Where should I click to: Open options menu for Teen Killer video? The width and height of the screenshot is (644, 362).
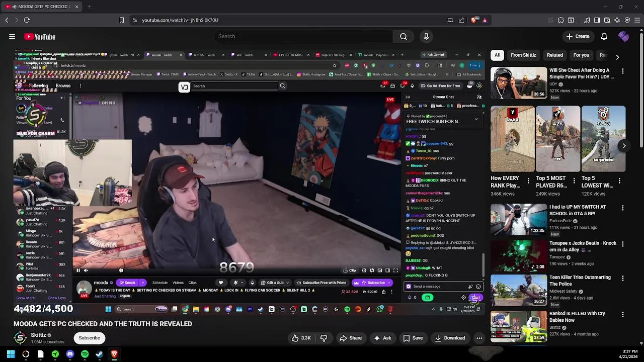pos(622,279)
